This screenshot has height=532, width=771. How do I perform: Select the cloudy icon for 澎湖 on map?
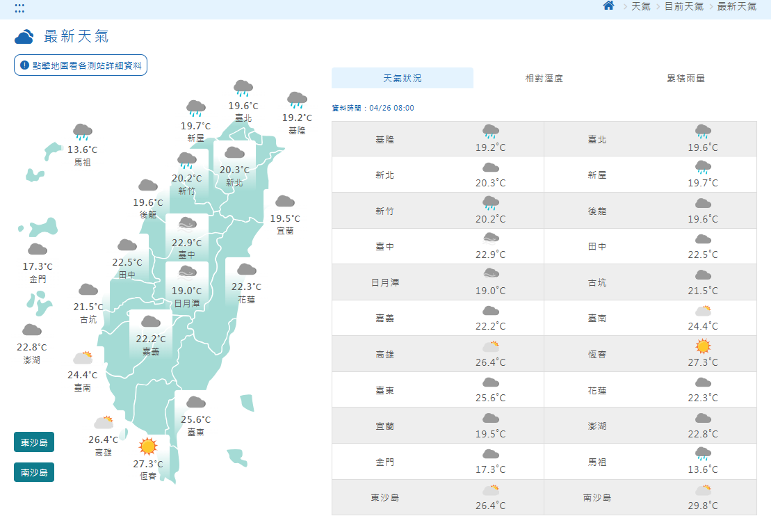32,330
